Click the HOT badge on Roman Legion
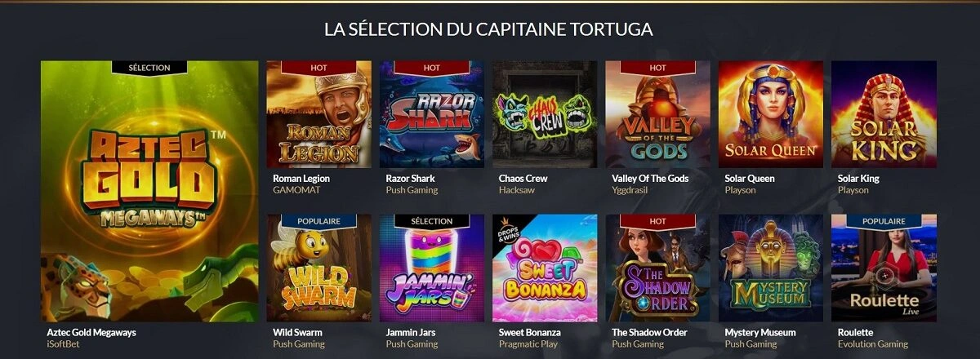This screenshot has width=980, height=359. click(318, 67)
